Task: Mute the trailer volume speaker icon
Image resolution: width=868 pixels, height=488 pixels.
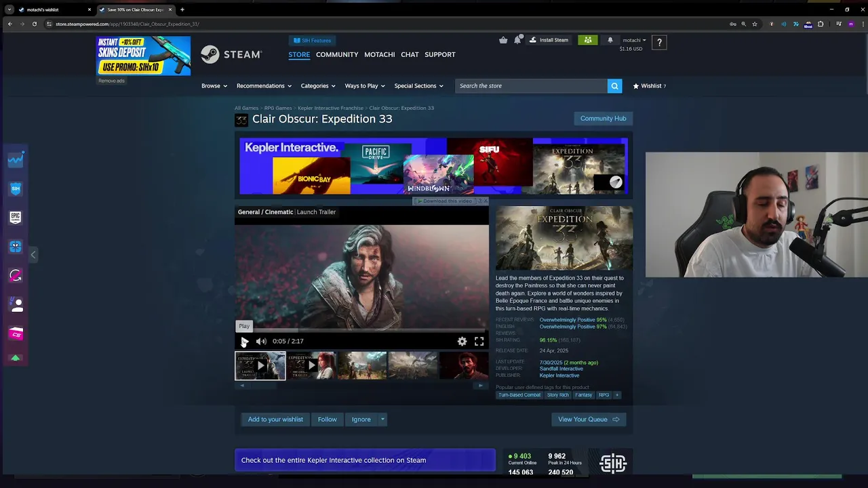Action: click(261, 342)
